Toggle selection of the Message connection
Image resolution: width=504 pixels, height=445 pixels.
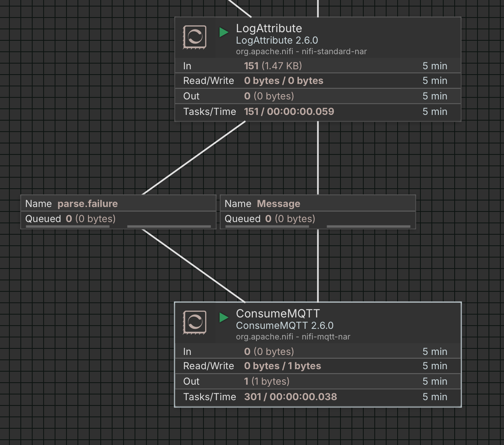[317, 211]
